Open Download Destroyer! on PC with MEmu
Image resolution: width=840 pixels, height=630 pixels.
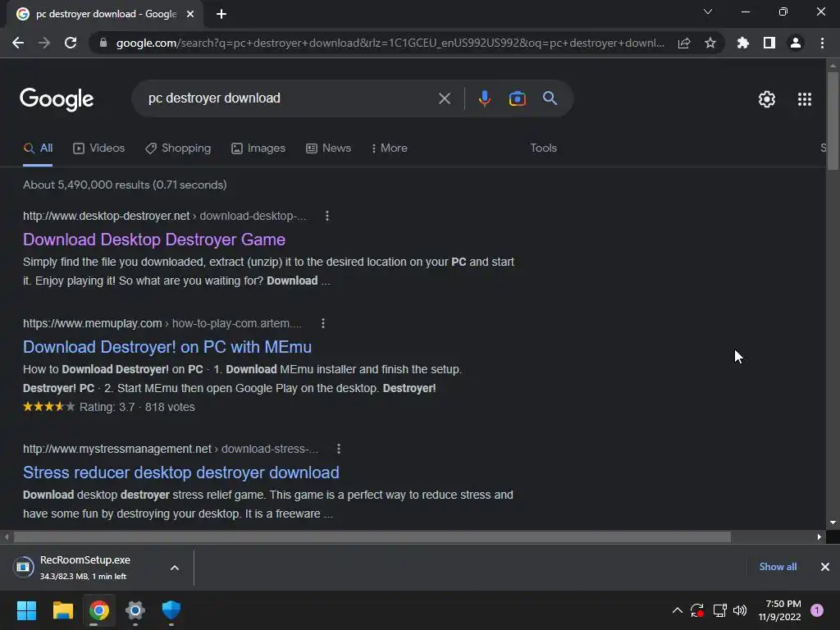pyautogui.click(x=167, y=347)
